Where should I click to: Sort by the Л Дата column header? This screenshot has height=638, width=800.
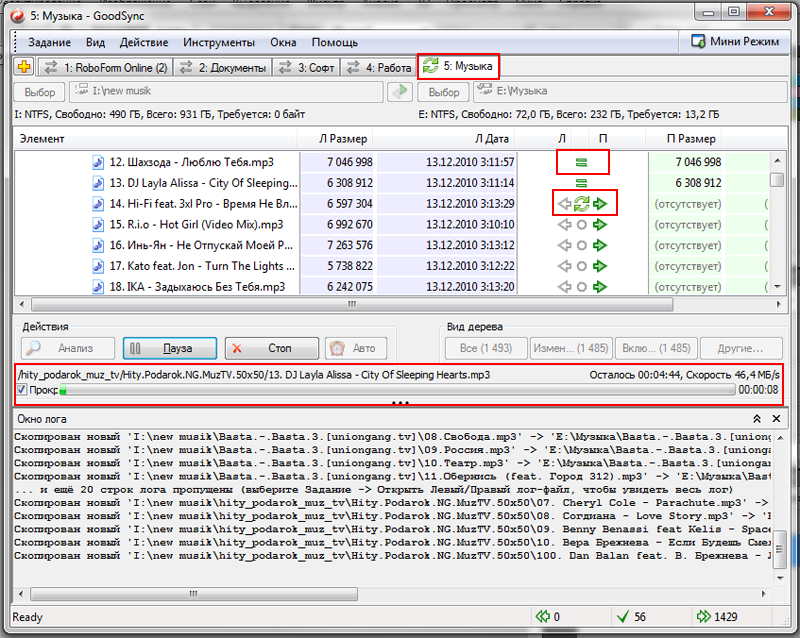[x=444, y=139]
